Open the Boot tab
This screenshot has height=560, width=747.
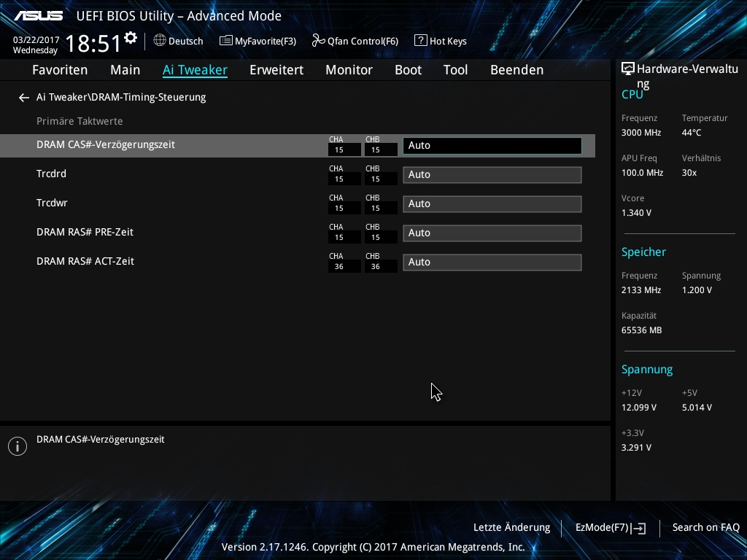pyautogui.click(x=409, y=70)
